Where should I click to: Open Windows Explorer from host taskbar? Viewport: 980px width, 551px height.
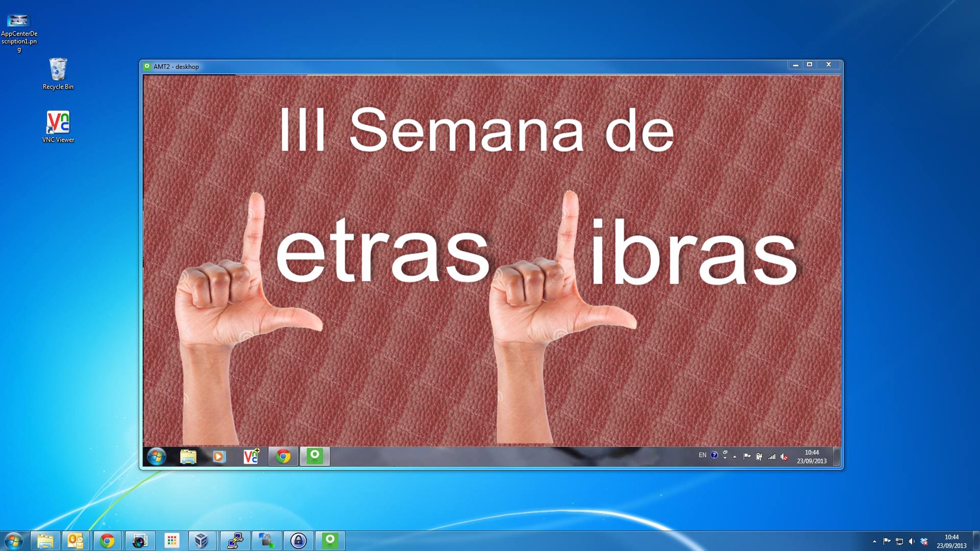[45, 541]
